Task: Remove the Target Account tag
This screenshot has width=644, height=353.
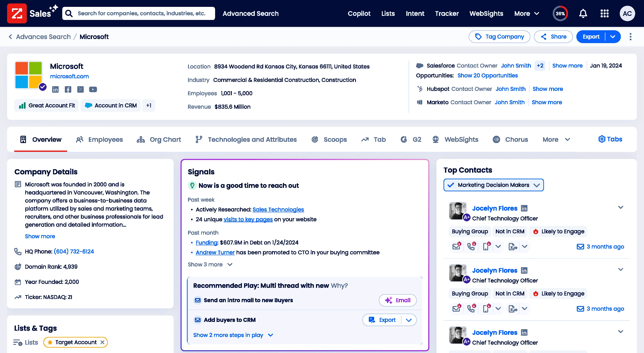Action: (102, 342)
